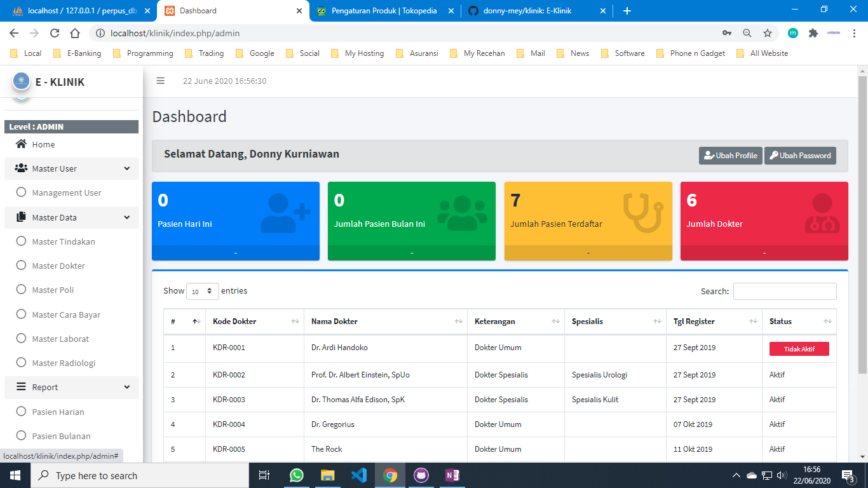The image size is (868, 488).
Task: Reload the page with the refresh icon
Action: pyautogui.click(x=55, y=33)
